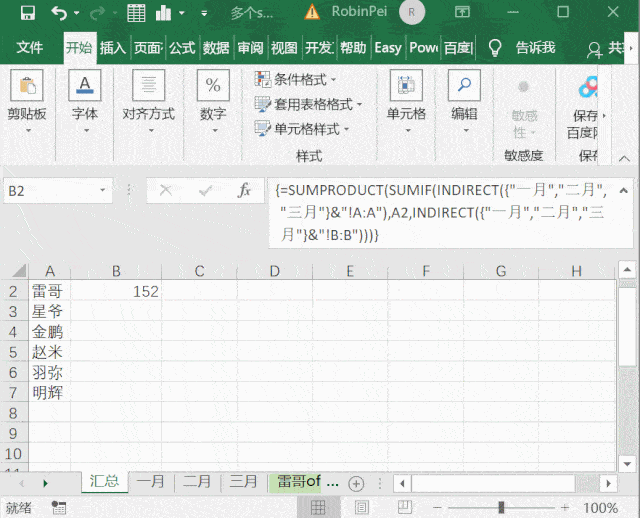The image size is (640, 518).
Task: Collapse the formula bar chevron
Action: pos(623,190)
